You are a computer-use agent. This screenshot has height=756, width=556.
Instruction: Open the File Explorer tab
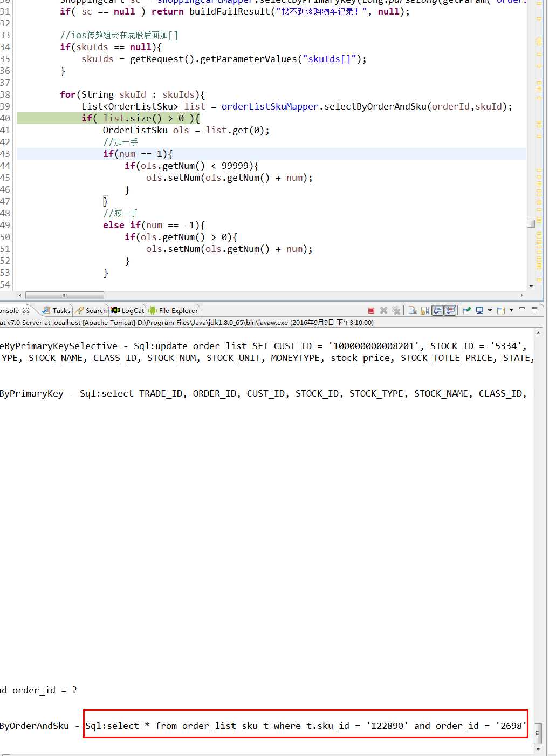click(174, 310)
